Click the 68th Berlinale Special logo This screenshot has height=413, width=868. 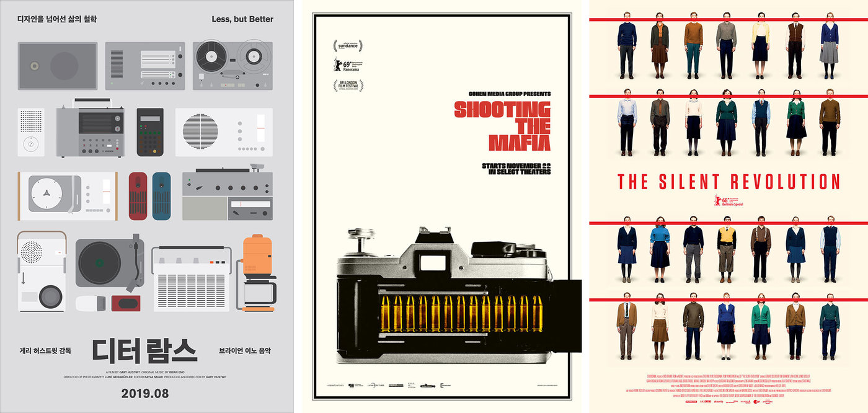click(728, 200)
